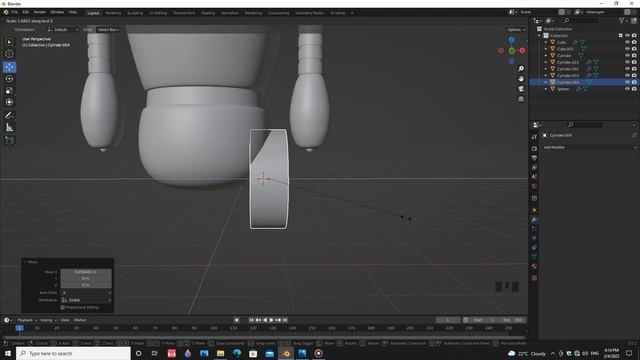Hide Cube.001 in viewport via eye icon
The width and height of the screenshot is (640, 360).
(x=627, y=49)
